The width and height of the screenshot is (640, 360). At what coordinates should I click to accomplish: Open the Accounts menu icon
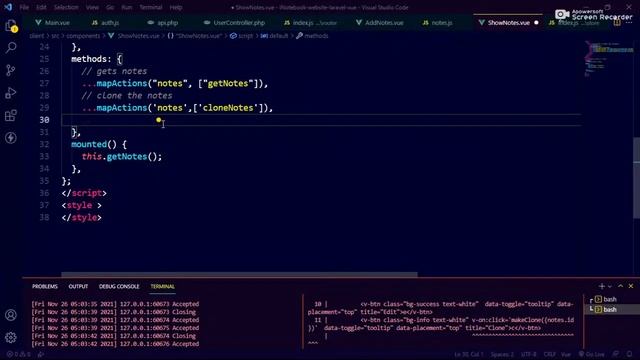(11, 315)
